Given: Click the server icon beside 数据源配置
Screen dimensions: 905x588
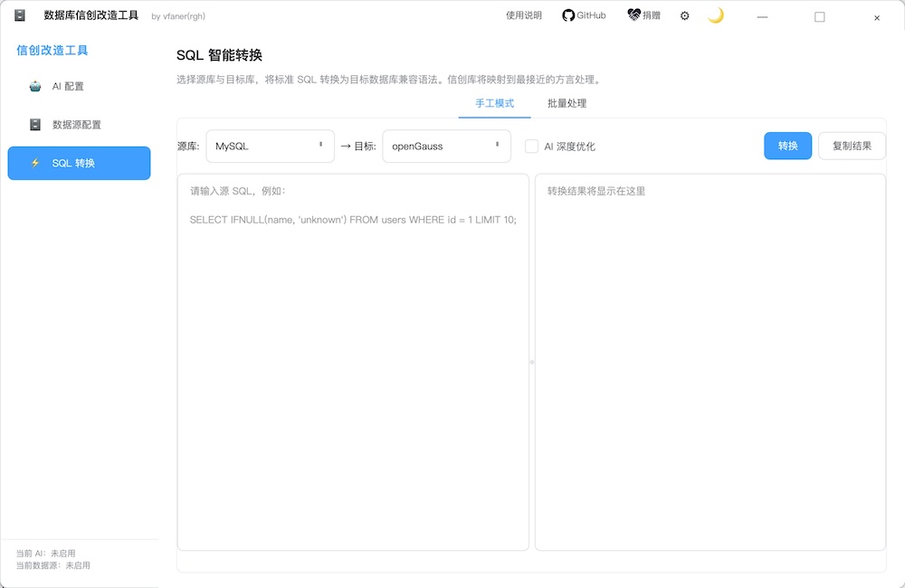Looking at the screenshot, I should (x=35, y=125).
